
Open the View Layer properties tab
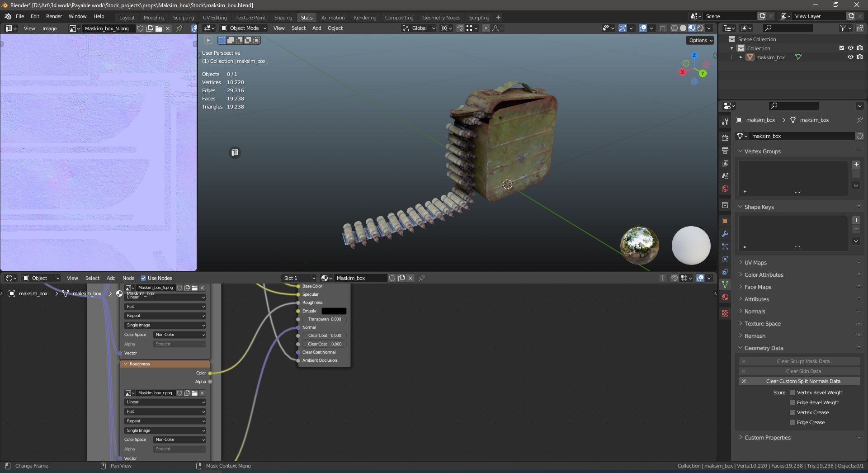[x=725, y=163]
